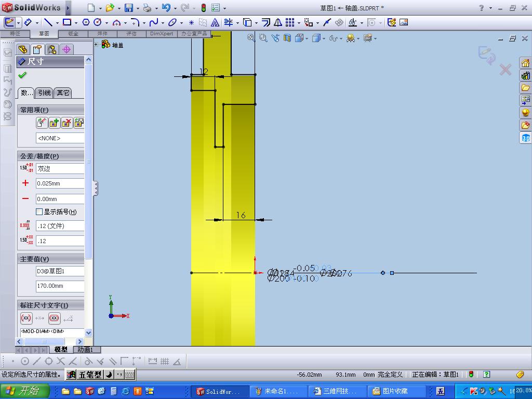532x399 pixels.
Task: Select the sketch Text tool
Action: (215, 23)
